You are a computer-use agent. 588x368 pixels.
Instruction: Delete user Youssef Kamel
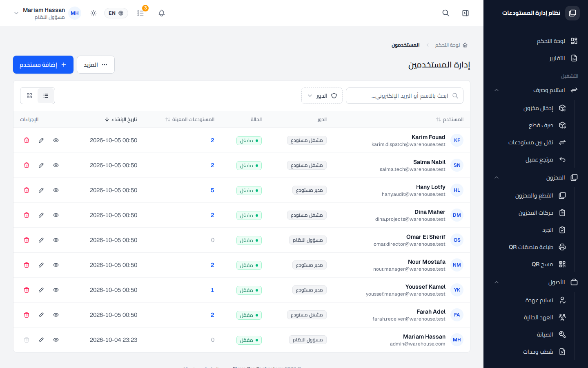coord(27,290)
